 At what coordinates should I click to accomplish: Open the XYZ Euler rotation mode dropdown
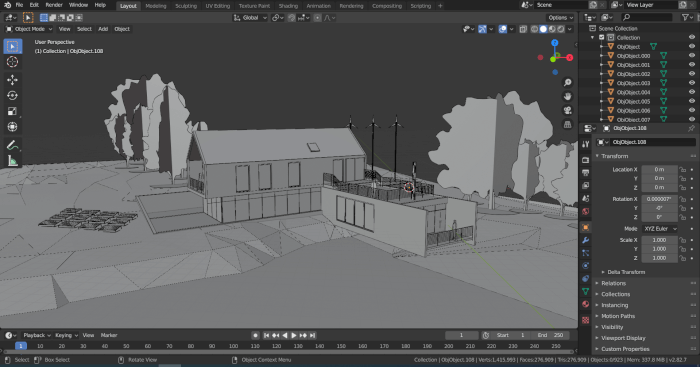(660, 229)
